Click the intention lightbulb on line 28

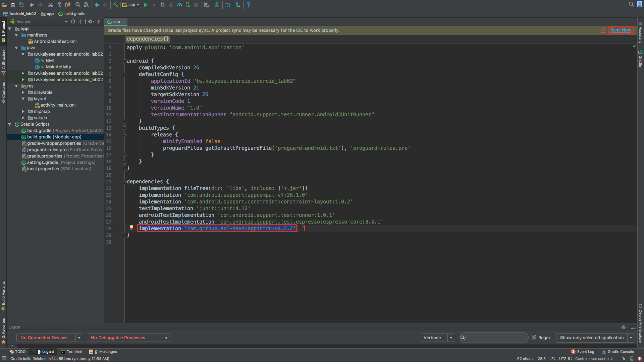pos(131,228)
